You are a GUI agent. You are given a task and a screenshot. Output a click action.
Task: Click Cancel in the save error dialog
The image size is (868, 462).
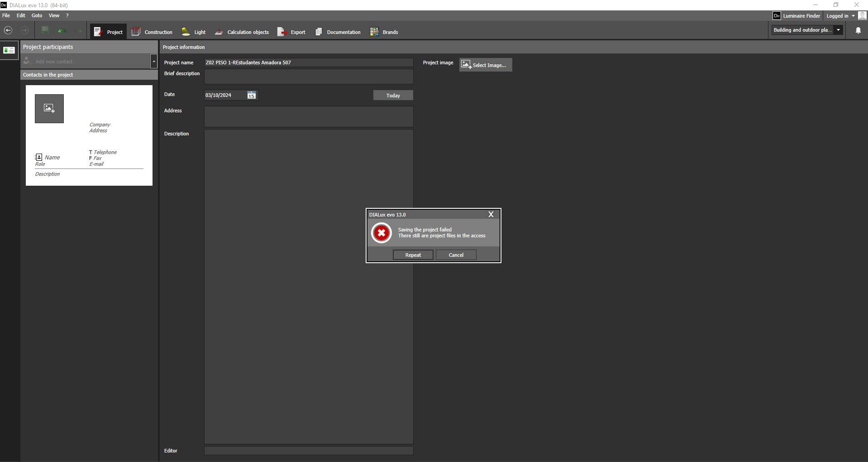[x=456, y=255]
